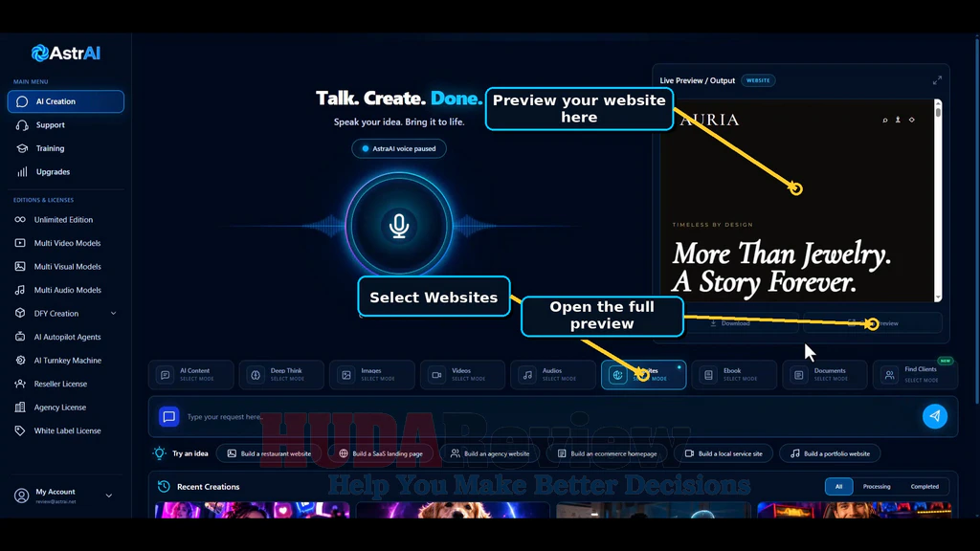Click the Unlimited Edition infinity icon

tap(20, 220)
